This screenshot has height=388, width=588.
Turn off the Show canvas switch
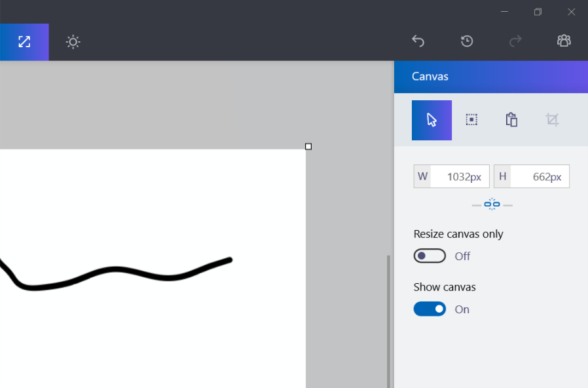pos(430,309)
